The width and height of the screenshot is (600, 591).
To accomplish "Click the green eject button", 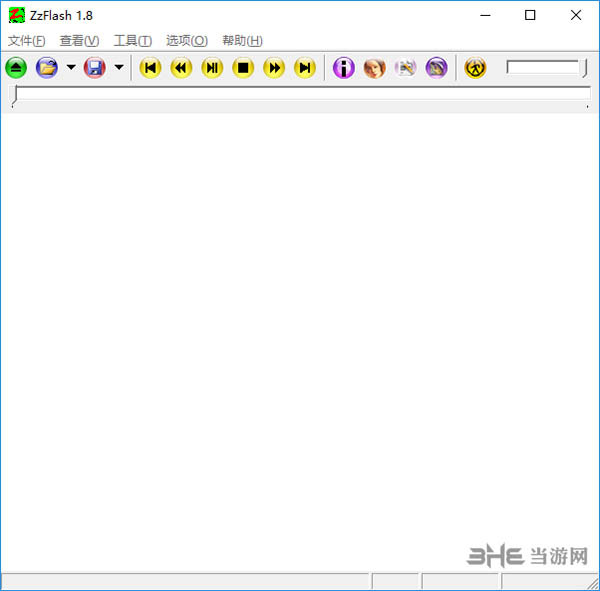I will (16, 68).
